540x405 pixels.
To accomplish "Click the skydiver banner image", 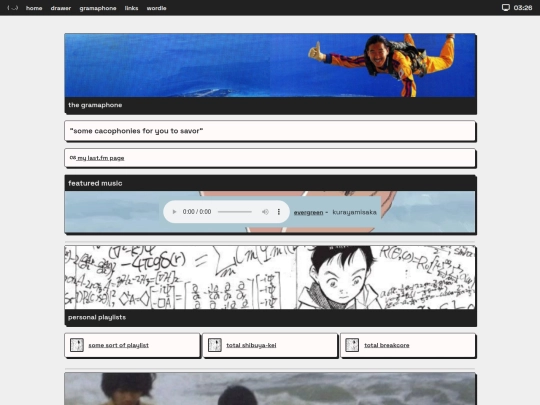I will point(270,65).
